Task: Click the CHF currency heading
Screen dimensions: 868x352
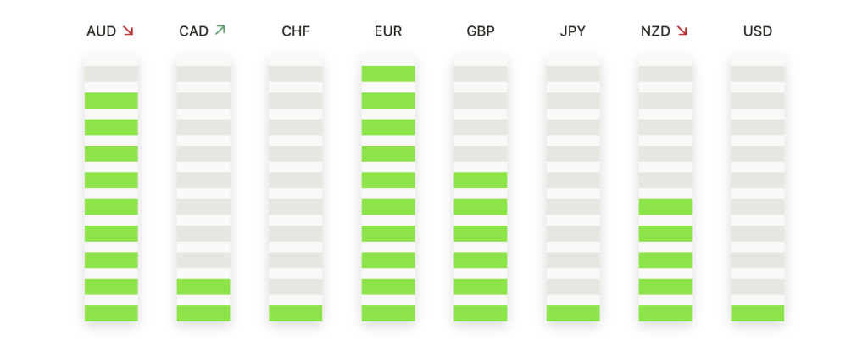Action: (296, 31)
